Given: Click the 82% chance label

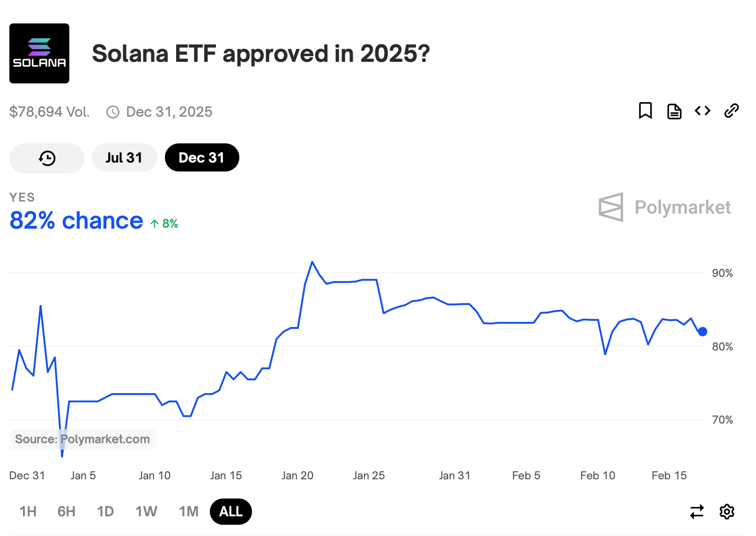Looking at the screenshot, I should [x=75, y=220].
